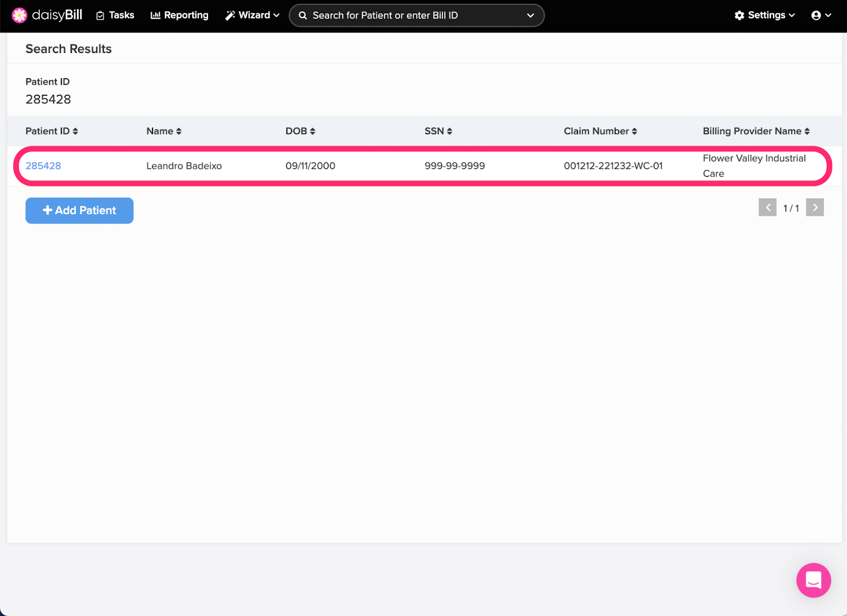Click Flower Valley Industrial Care provider cell

pos(754,166)
